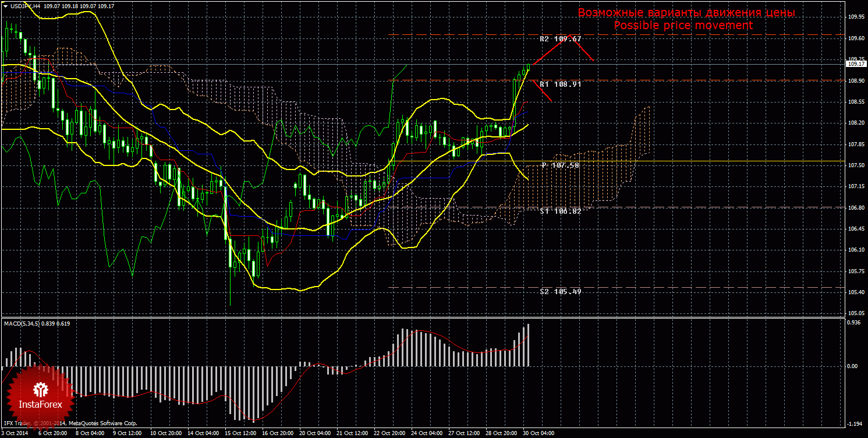The image size is (868, 438).
Task: Click the 'Possible price movement' caption
Action: pyautogui.click(x=683, y=26)
